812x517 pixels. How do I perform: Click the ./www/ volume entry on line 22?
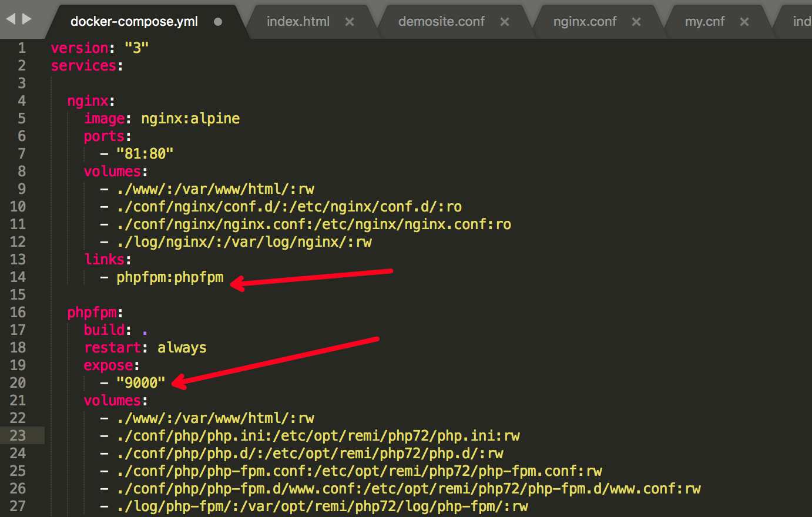pyautogui.click(x=215, y=418)
